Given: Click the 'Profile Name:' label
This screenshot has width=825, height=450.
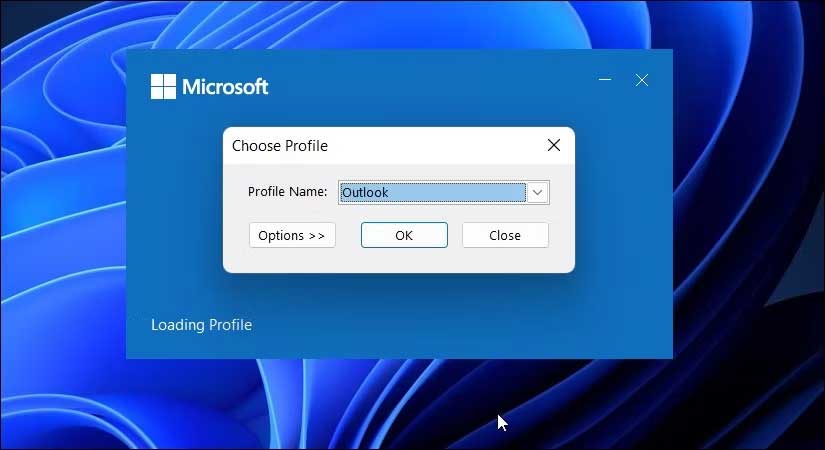Looking at the screenshot, I should (287, 192).
